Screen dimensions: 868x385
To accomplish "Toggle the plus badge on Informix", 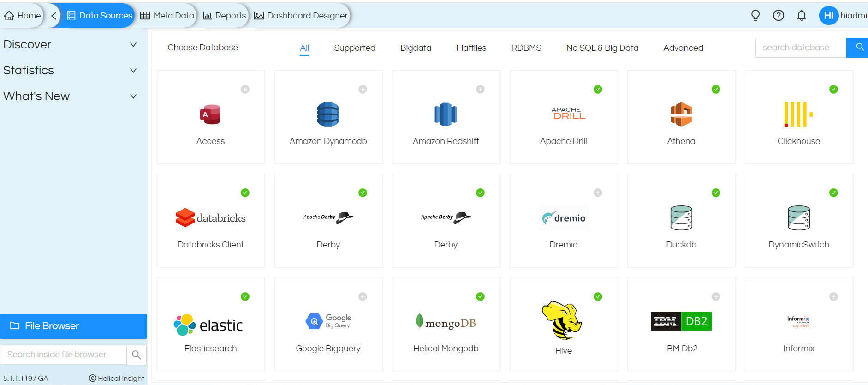I will [833, 296].
